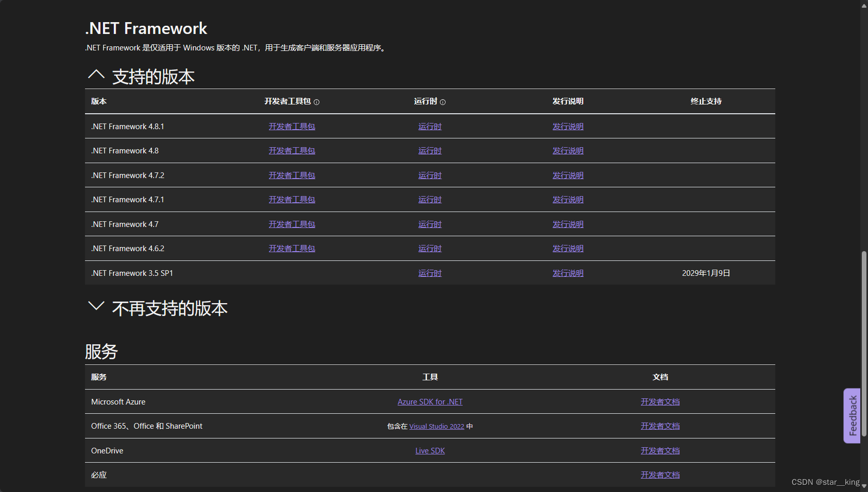The width and height of the screenshot is (868, 492).
Task: Open the Azure SDK for .NET link
Action: pos(430,402)
